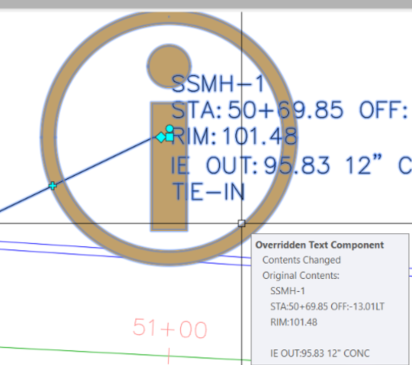This screenshot has height=365, width=412.
Task: Click the crosshair pickbox square
Action: click(242, 223)
